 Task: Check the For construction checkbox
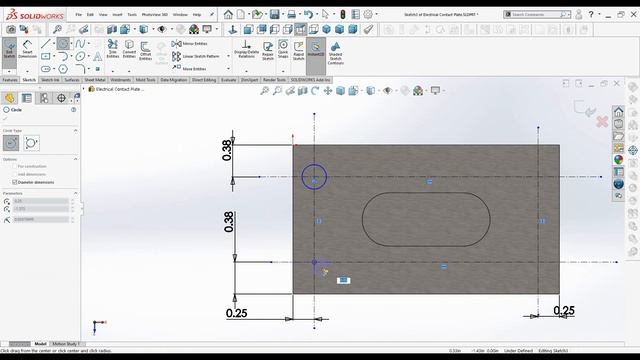[15, 167]
